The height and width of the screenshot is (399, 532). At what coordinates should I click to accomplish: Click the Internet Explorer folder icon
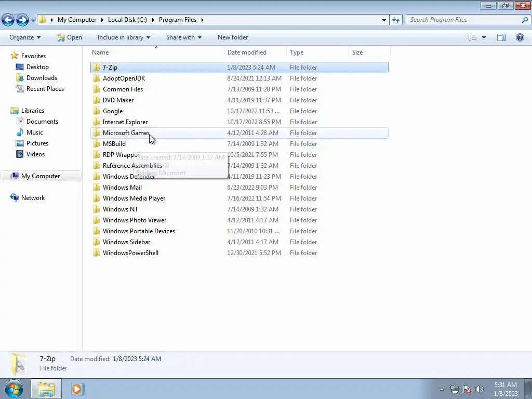(96, 122)
